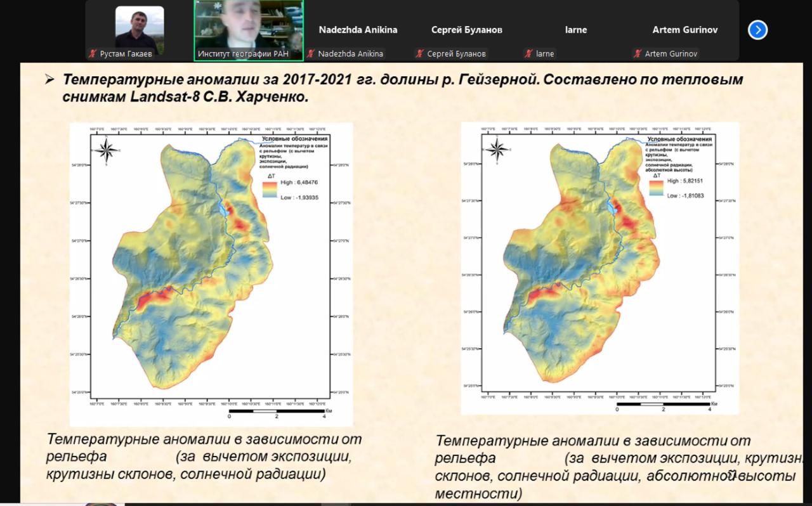Click Условные обозначения heading on right map
Image resolution: width=812 pixels, height=506 pixels.
point(680,139)
